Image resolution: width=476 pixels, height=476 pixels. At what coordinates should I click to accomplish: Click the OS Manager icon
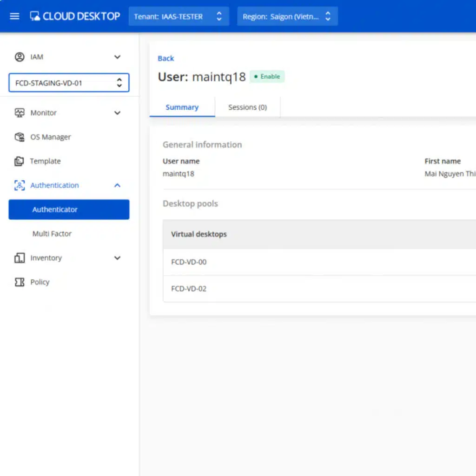click(19, 137)
